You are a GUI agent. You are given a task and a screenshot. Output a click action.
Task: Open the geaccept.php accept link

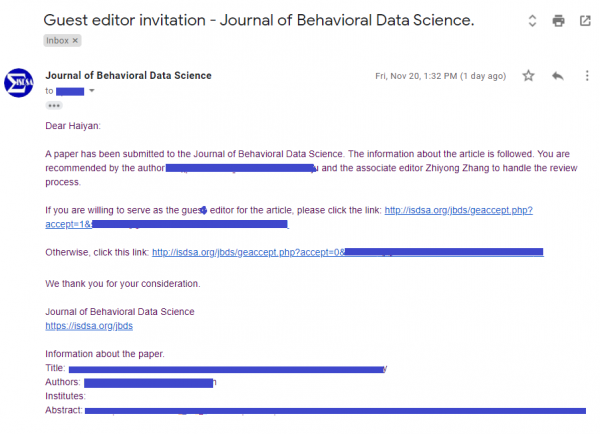pos(458,210)
